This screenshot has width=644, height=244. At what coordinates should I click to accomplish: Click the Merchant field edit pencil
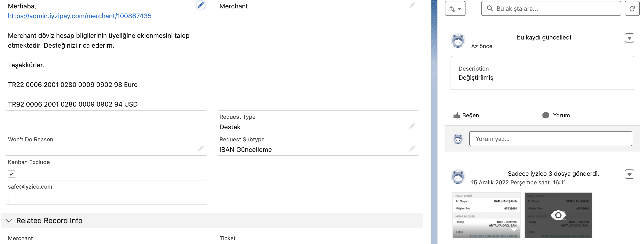(412, 5)
